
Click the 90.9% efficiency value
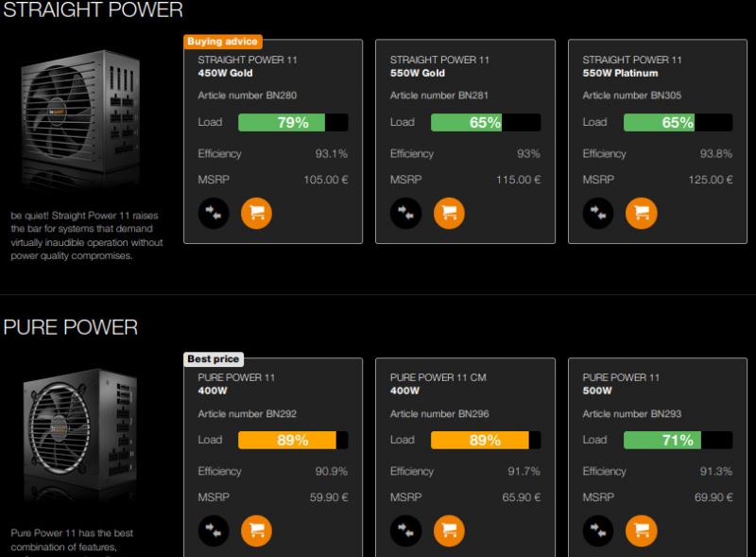[332, 471]
